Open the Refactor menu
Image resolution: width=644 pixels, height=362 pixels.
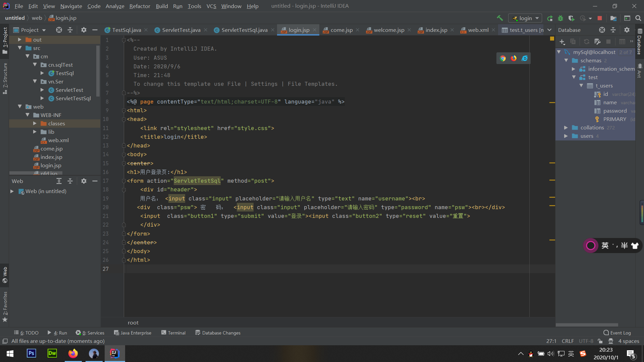(x=140, y=6)
